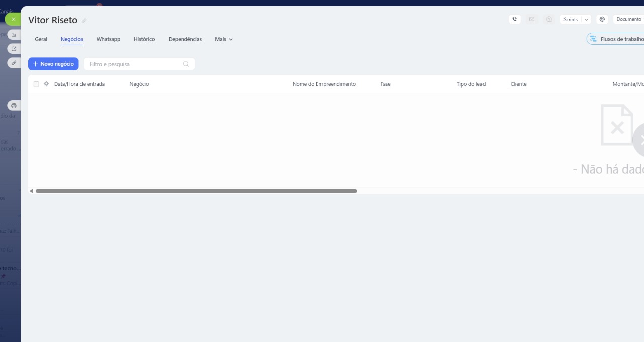Click the copy link icon beside Vitor Riseto
This screenshot has height=342, width=644.
click(x=84, y=21)
